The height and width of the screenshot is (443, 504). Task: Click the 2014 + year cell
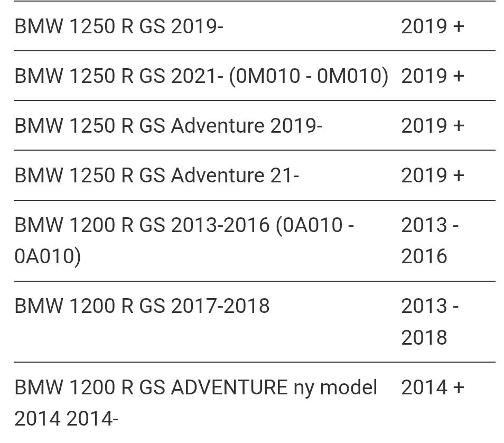433,387
